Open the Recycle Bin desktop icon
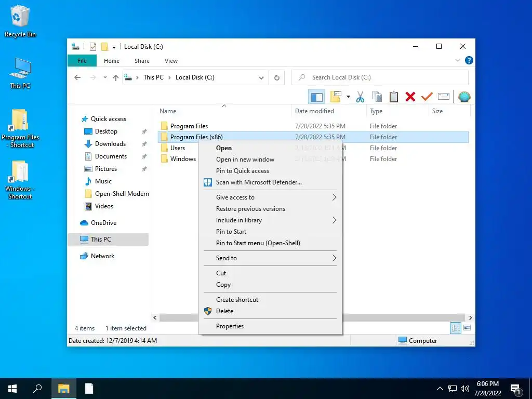This screenshot has height=399, width=532. click(x=20, y=21)
